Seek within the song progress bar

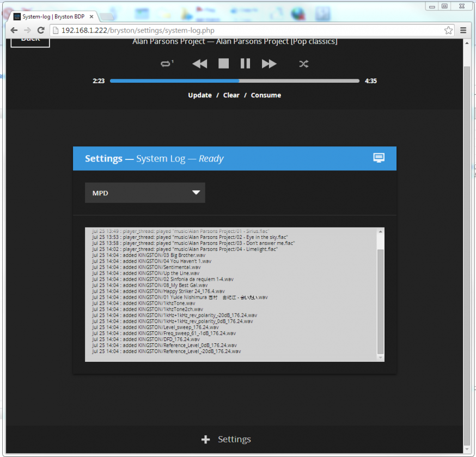pos(235,81)
